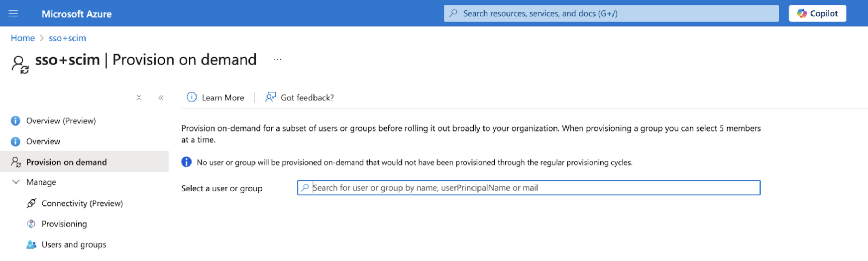Screen dimensions: 868x261
Task: Click the Connectivity plug icon
Action: pyautogui.click(x=31, y=203)
